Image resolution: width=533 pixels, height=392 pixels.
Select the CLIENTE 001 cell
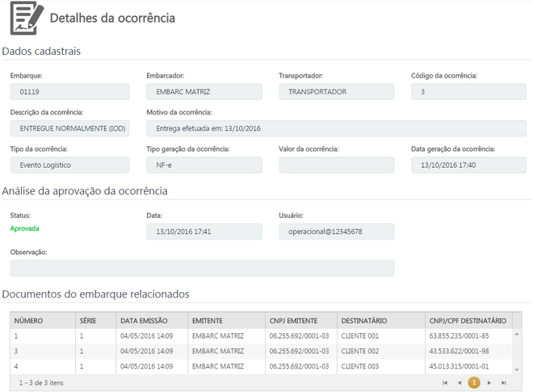click(x=381, y=336)
